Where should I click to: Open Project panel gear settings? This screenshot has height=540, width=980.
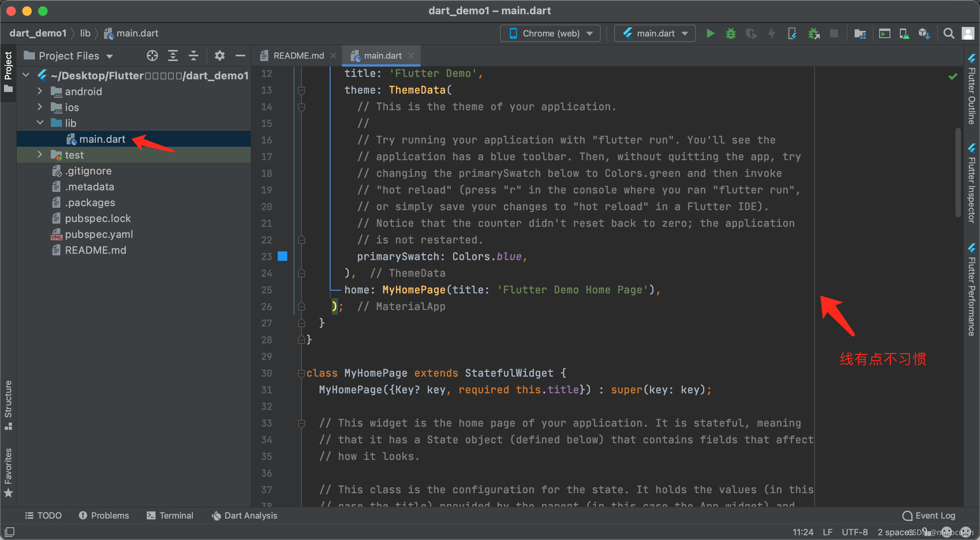(219, 56)
